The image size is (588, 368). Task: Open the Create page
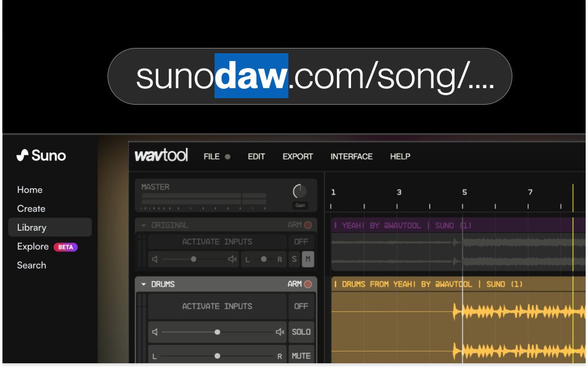click(31, 208)
